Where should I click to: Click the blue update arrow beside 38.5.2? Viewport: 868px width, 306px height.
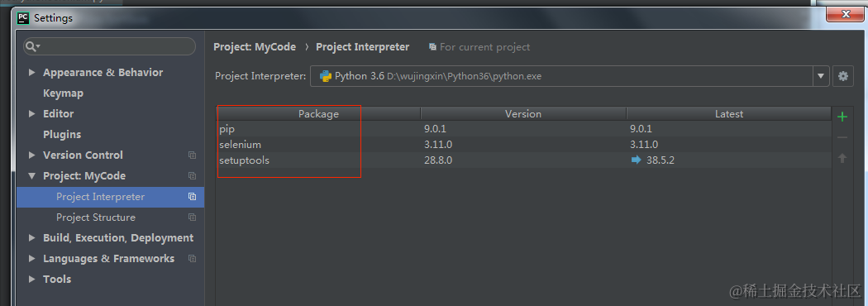[x=636, y=160]
